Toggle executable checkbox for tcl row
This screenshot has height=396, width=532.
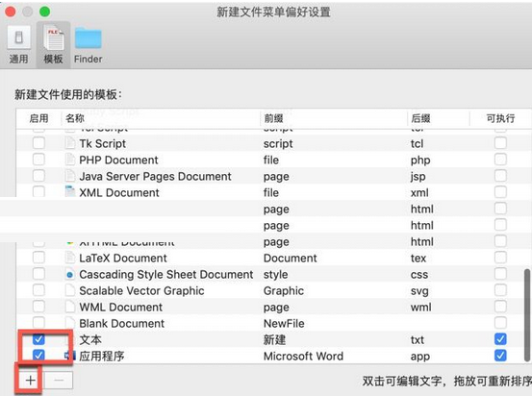(x=500, y=143)
